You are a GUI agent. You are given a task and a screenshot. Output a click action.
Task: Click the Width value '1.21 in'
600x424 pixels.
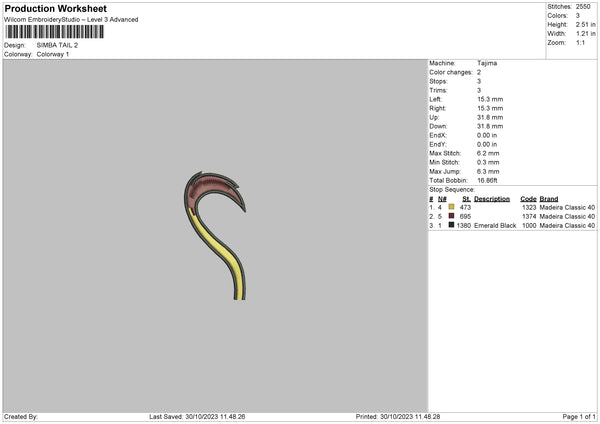(585, 34)
